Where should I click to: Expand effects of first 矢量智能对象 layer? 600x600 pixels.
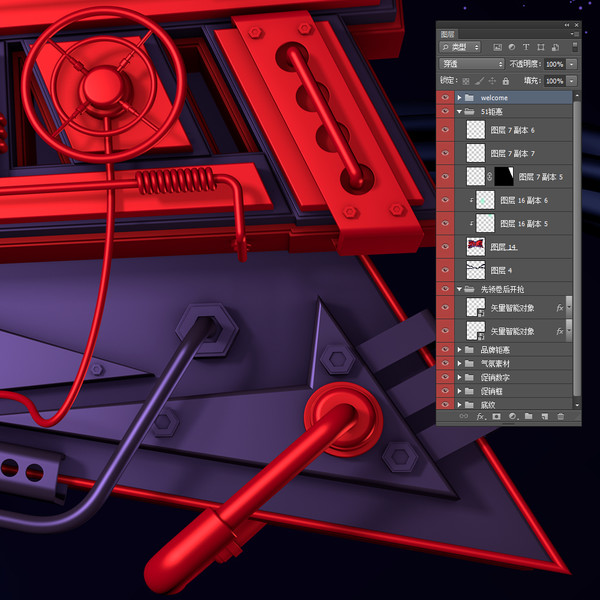(569, 308)
